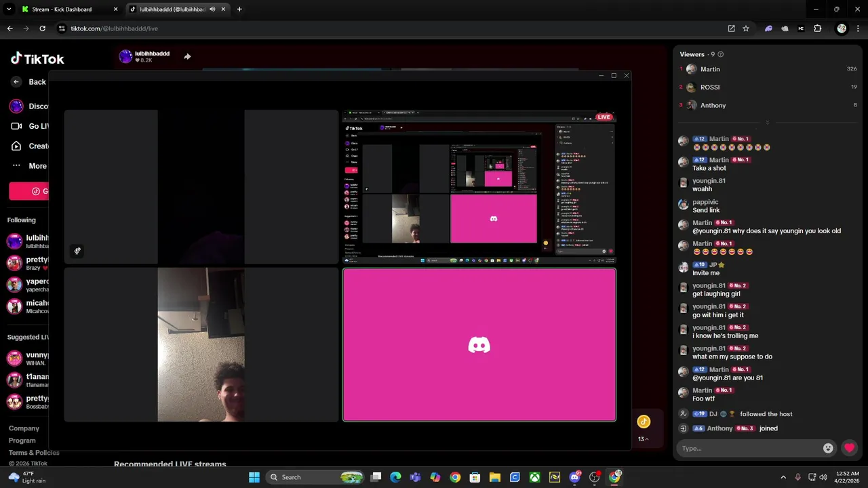Expand the viewers list chevron
The image size is (868, 488).
click(x=768, y=123)
